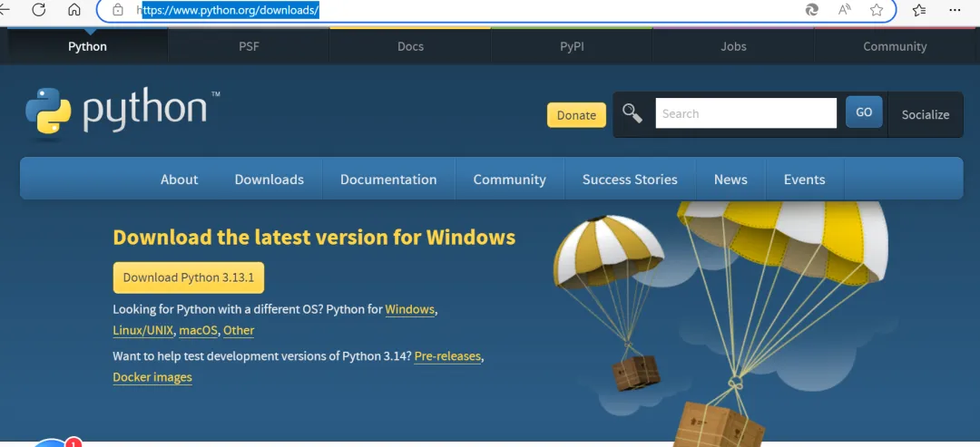Open the Pre-releases link
980x447 pixels.
pos(447,356)
